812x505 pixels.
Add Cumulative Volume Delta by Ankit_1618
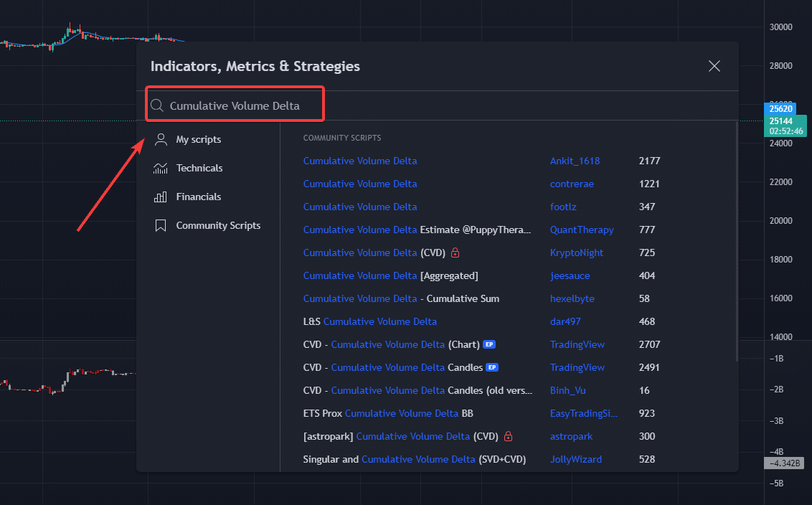click(x=360, y=161)
